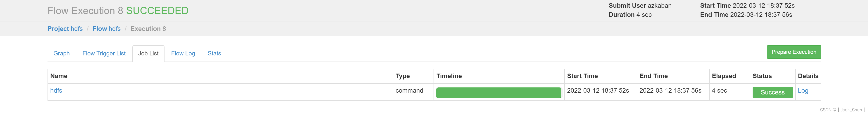Click the End Time column header
The width and height of the screenshot is (868, 114).
tap(653, 76)
